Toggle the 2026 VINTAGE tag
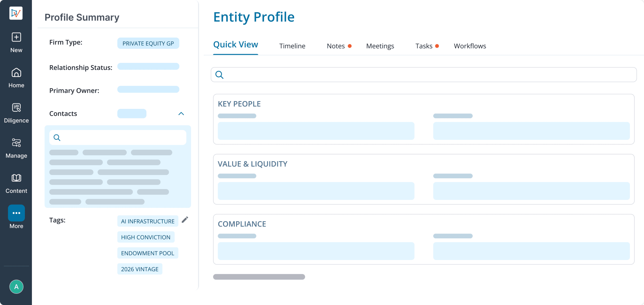This screenshot has width=644, height=305. [140, 269]
